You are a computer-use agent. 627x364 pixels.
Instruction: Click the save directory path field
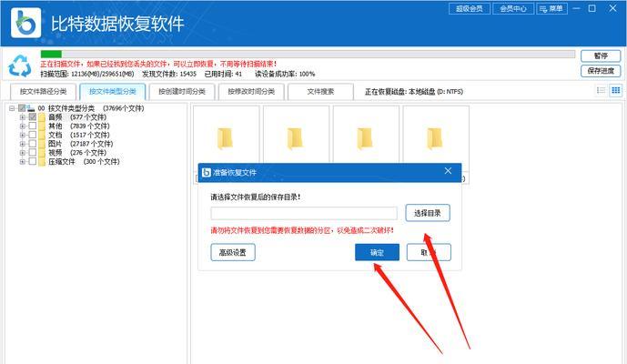[304, 213]
